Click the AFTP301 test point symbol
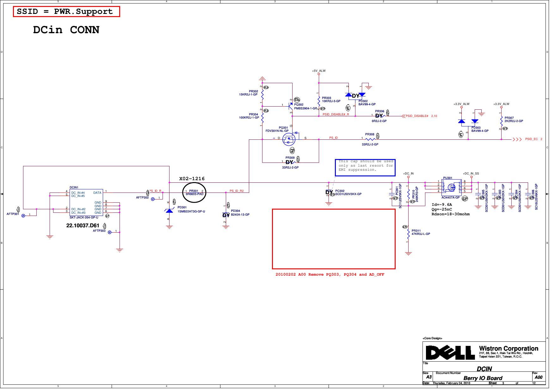The width and height of the screenshot is (555, 392). click(23, 216)
